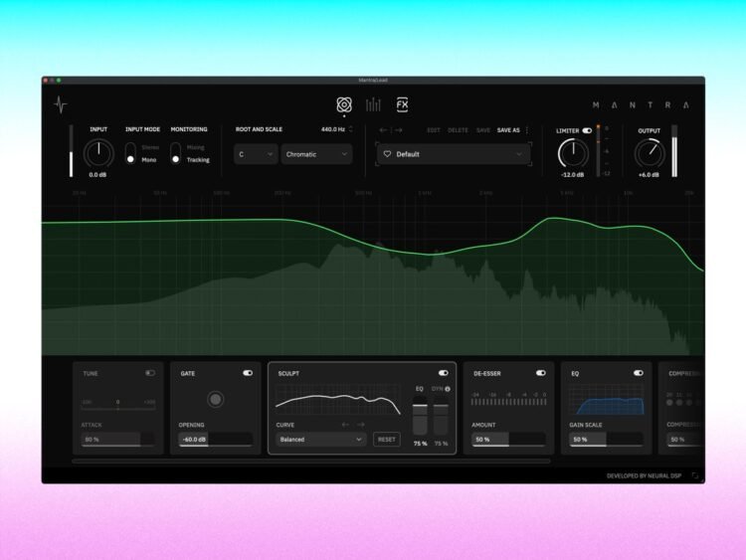This screenshot has height=560, width=746.
Task: Disable the EQ module switch
Action: [x=639, y=373]
